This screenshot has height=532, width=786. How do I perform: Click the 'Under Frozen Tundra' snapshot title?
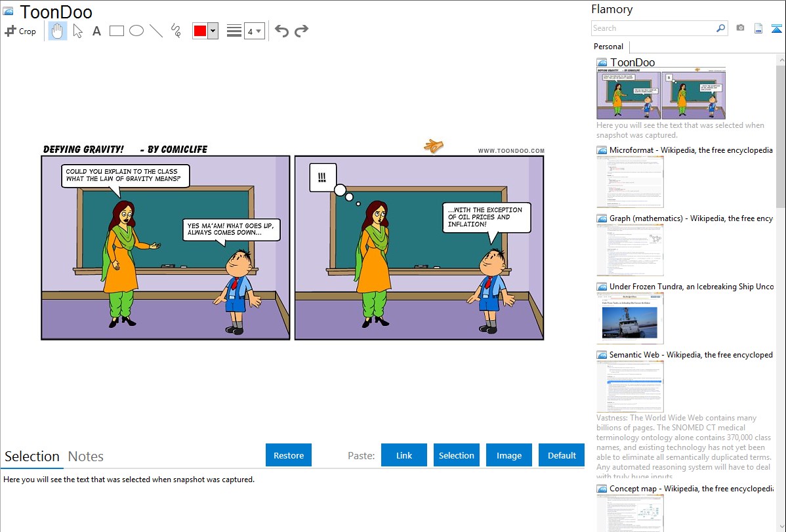click(692, 286)
